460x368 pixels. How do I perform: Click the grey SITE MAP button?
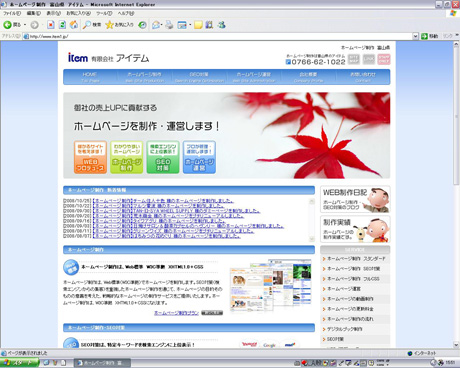[x=354, y=59]
